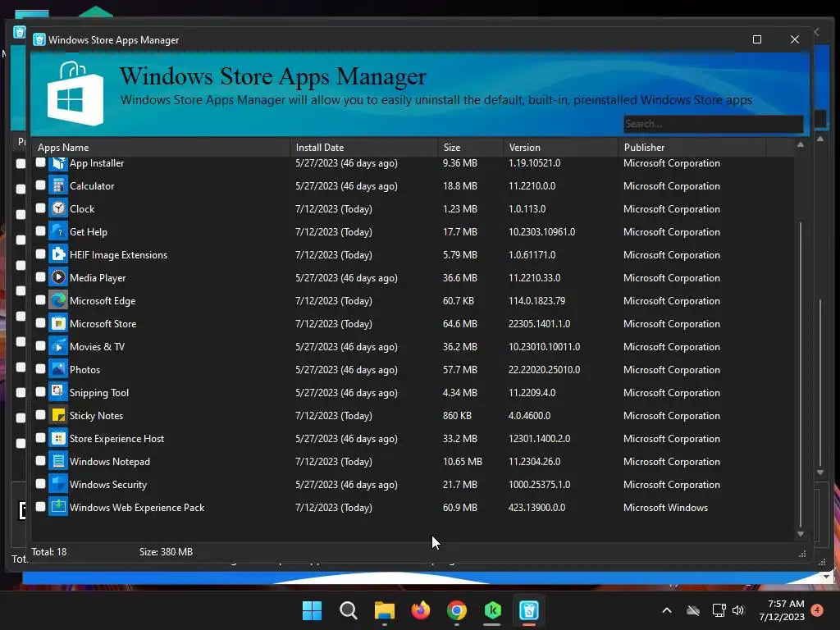Open the notification badge showing 4
Image resolution: width=840 pixels, height=630 pixels.
(817, 610)
